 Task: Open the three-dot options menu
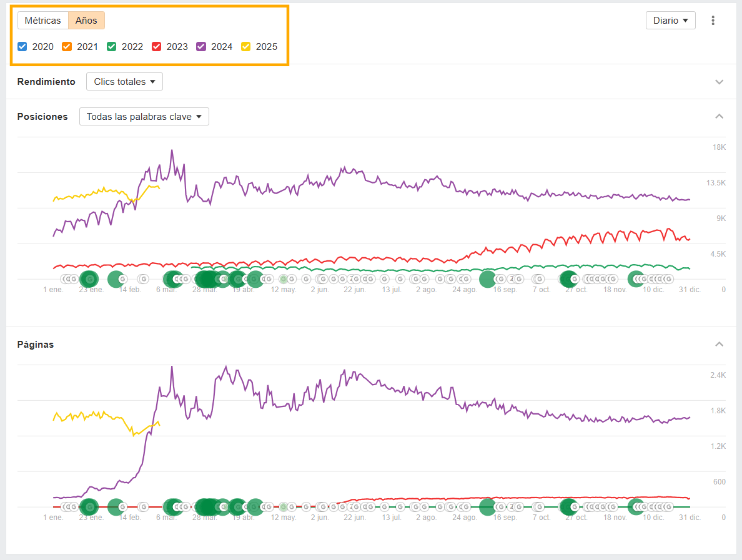pyautogui.click(x=713, y=21)
